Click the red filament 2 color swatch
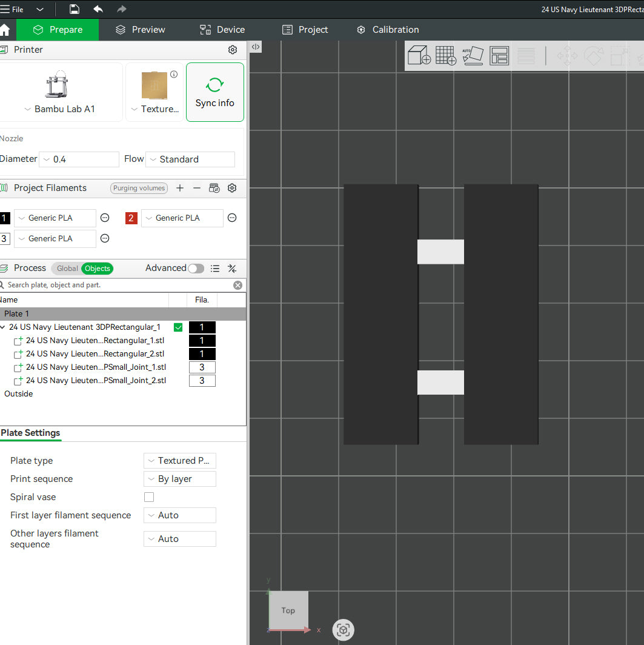The width and height of the screenshot is (644, 645). pos(131,218)
